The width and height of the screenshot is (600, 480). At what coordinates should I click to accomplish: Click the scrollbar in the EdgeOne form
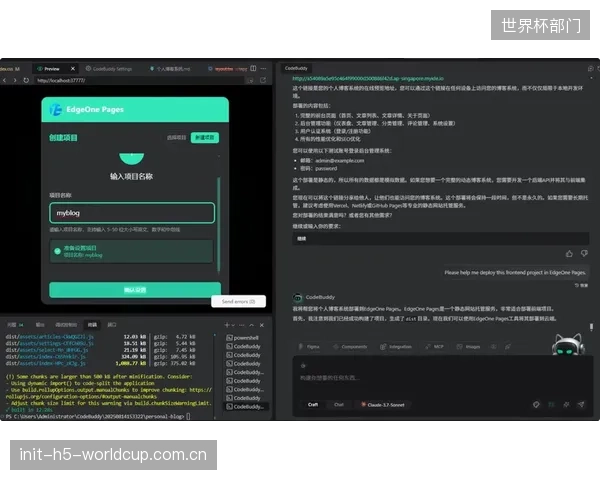point(218,225)
